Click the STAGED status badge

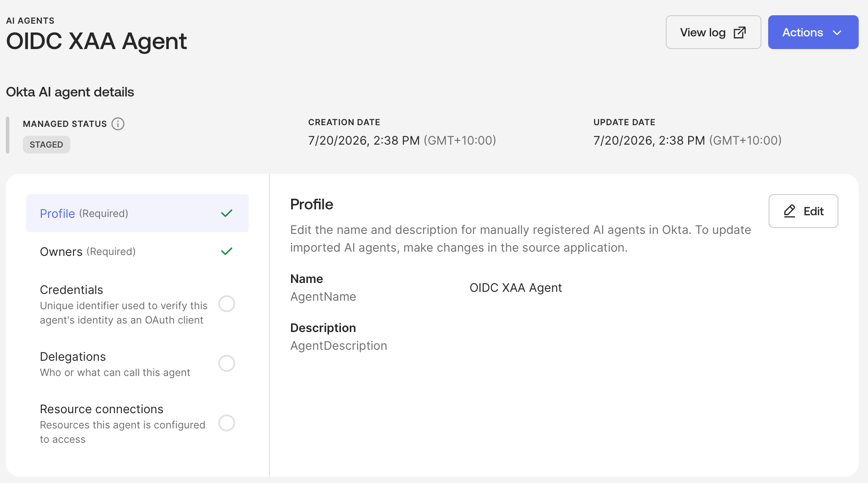pos(47,145)
